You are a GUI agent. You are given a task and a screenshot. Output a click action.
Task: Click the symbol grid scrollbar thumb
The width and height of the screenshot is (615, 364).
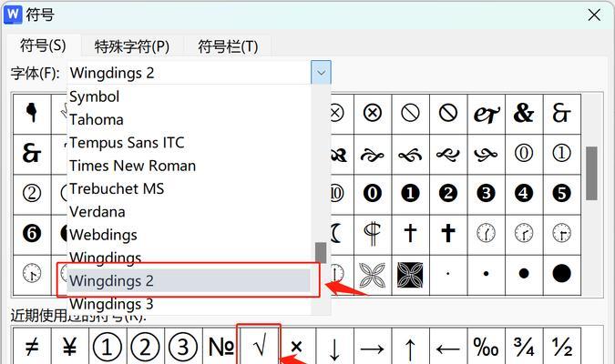(x=591, y=174)
